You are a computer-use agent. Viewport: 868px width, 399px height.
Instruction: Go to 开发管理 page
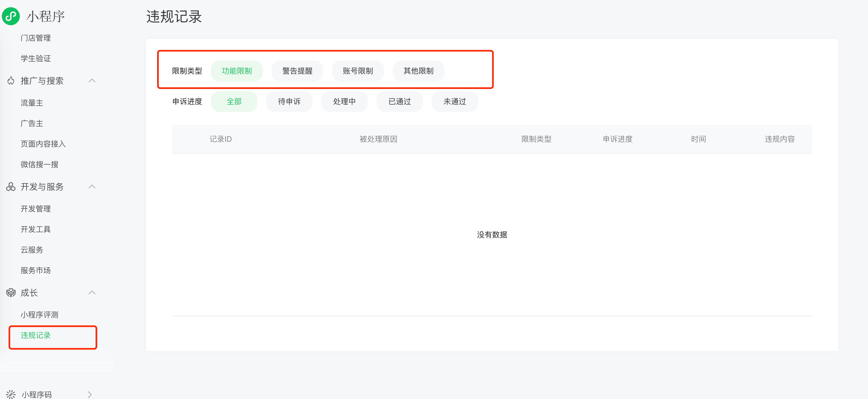36,209
